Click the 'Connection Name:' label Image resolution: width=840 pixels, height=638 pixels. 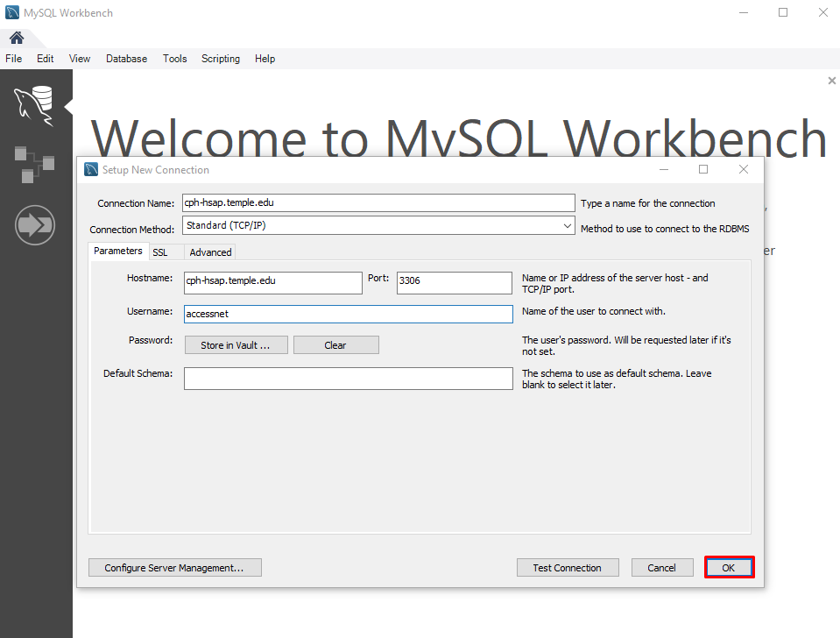pyautogui.click(x=136, y=203)
